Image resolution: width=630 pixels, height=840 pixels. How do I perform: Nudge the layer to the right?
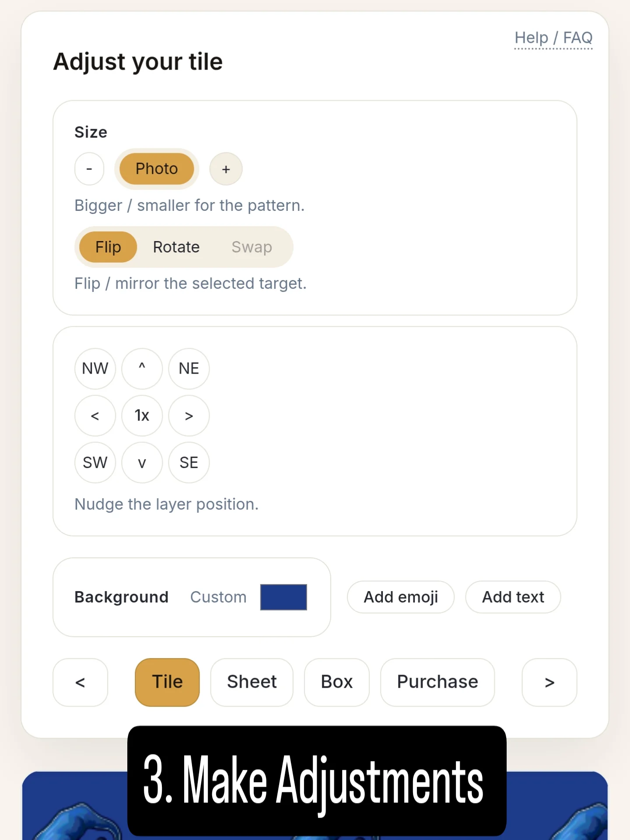(x=189, y=416)
